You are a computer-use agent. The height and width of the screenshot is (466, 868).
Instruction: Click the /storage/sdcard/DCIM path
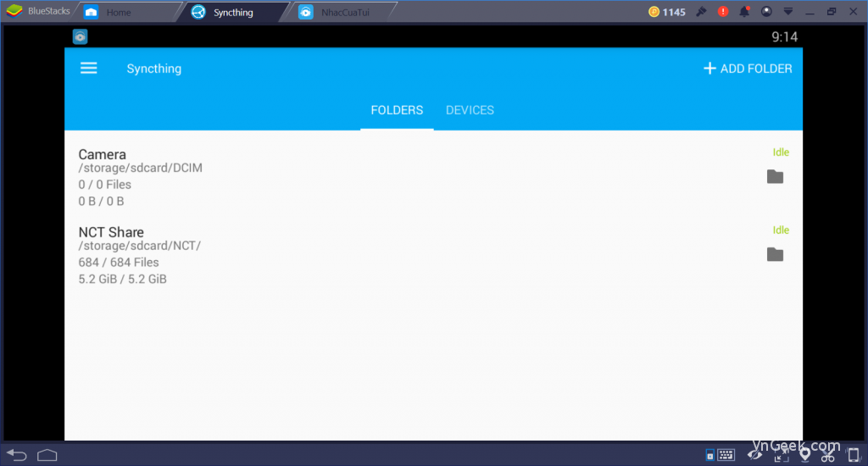coord(140,168)
